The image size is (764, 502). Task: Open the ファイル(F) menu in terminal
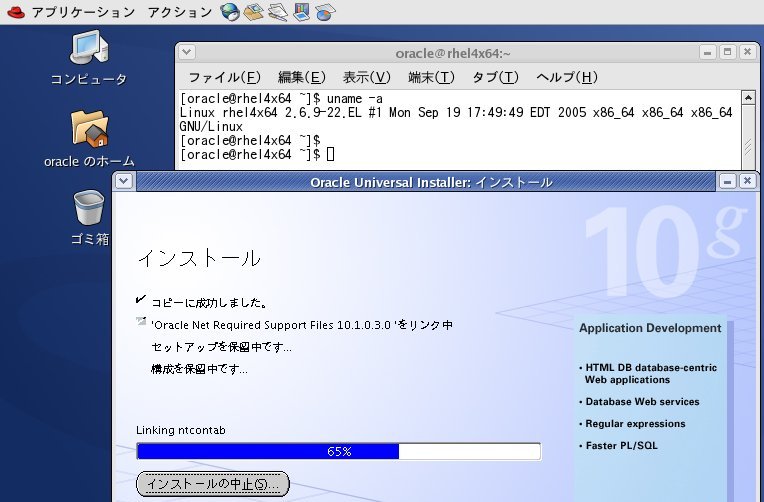point(224,77)
